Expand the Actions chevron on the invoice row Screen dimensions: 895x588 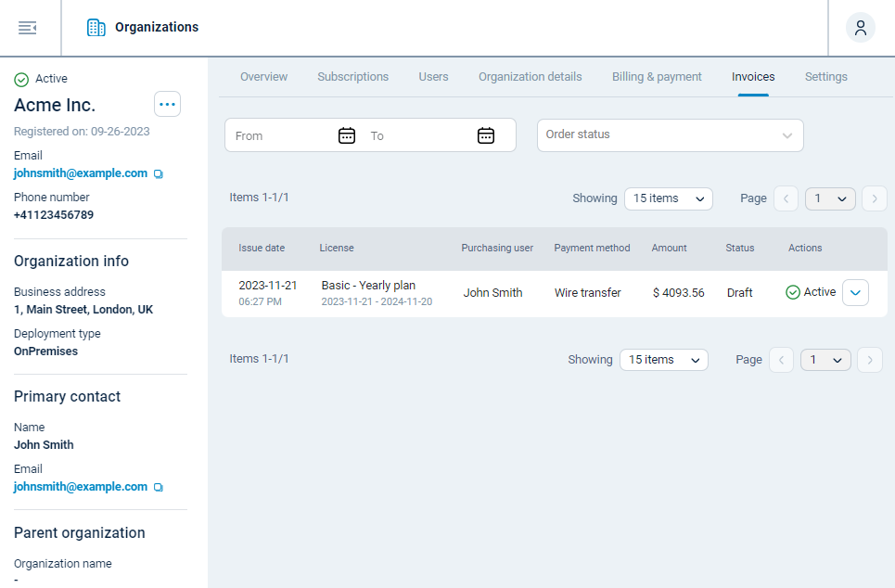(x=854, y=292)
